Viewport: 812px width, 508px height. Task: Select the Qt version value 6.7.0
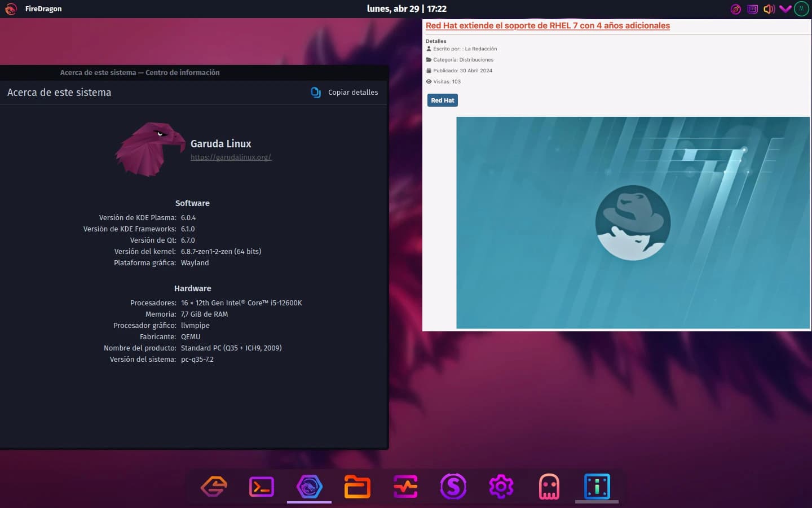(188, 240)
